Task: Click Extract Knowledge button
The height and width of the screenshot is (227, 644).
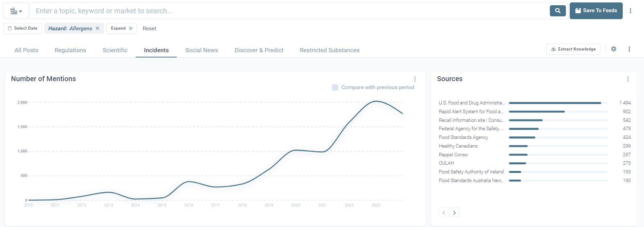Action: click(x=573, y=49)
